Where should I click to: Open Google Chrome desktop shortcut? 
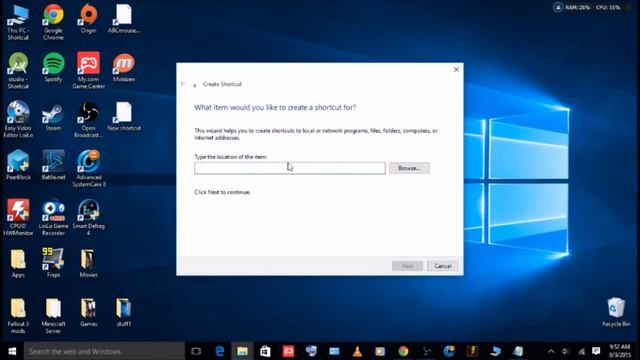(x=53, y=22)
